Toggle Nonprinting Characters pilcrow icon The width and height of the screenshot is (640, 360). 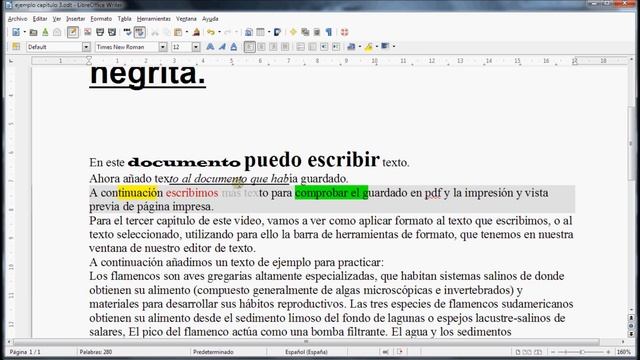(329, 32)
